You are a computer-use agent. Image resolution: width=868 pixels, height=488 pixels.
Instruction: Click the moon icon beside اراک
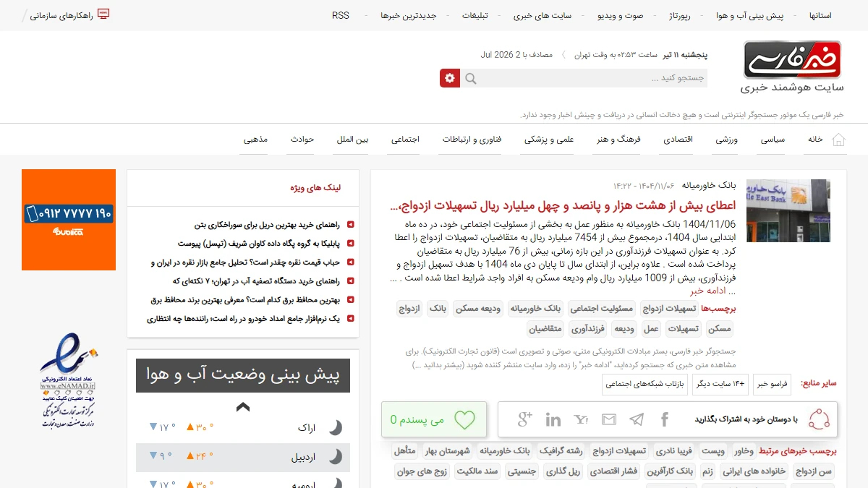pyautogui.click(x=336, y=427)
